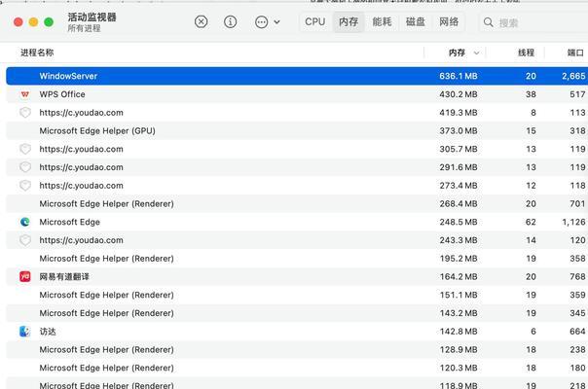Switch to the CPU tab
The image size is (588, 389).
click(x=315, y=21)
